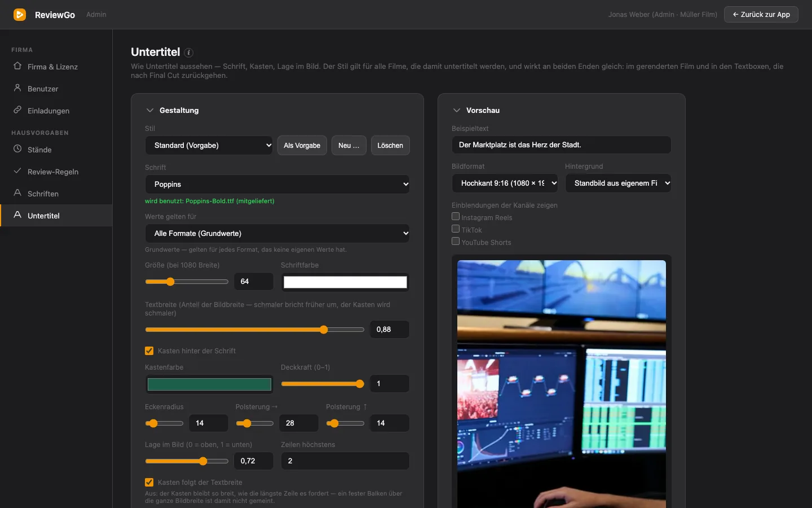Toggle Kasten hinter der Schrift checkbox

[149, 351]
